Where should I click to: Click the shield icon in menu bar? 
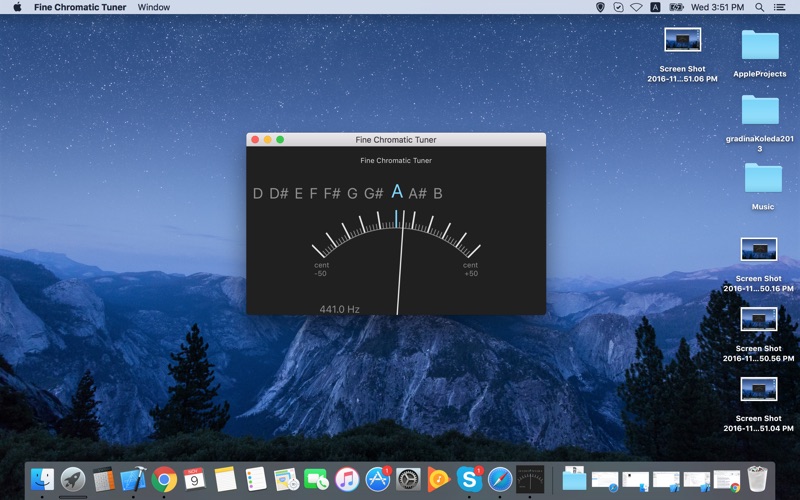(600, 7)
